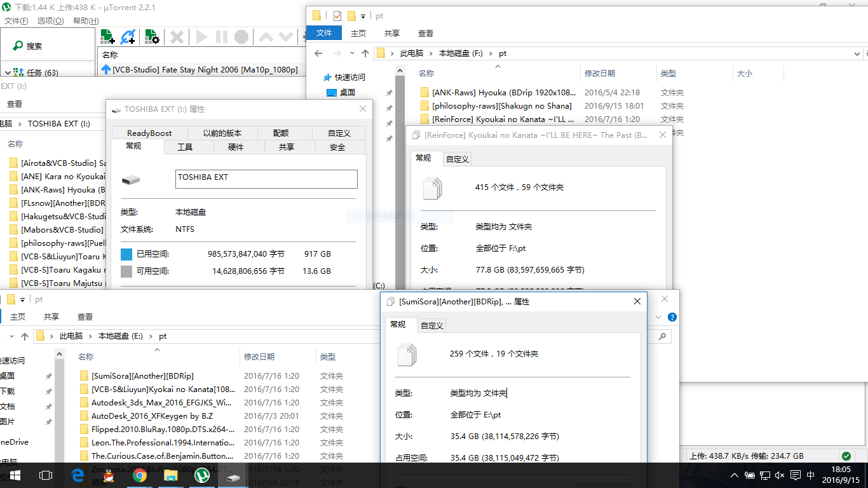This screenshot has width=868, height=488.
Task: Click the Start torrent play icon in µTorrent
Action: click(201, 37)
